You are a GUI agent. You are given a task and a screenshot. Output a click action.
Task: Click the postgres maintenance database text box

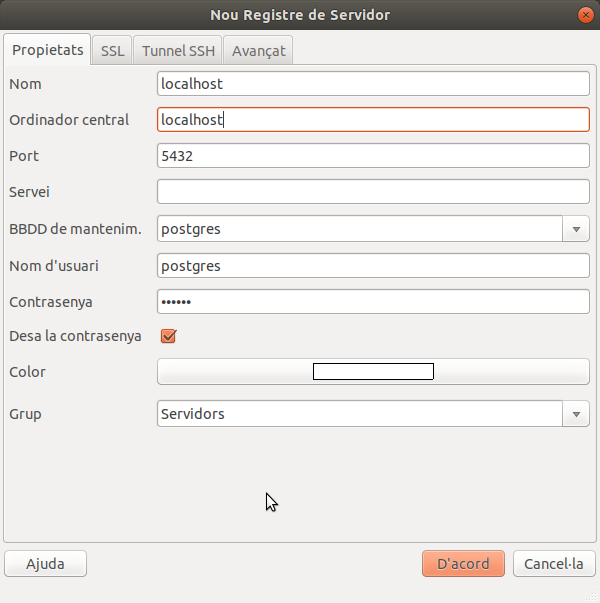click(360, 229)
